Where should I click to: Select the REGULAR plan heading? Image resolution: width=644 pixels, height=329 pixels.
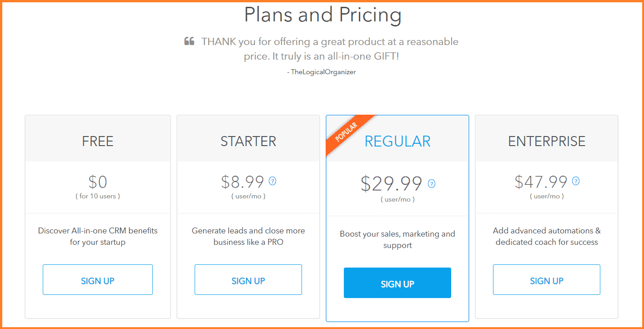[x=397, y=141]
